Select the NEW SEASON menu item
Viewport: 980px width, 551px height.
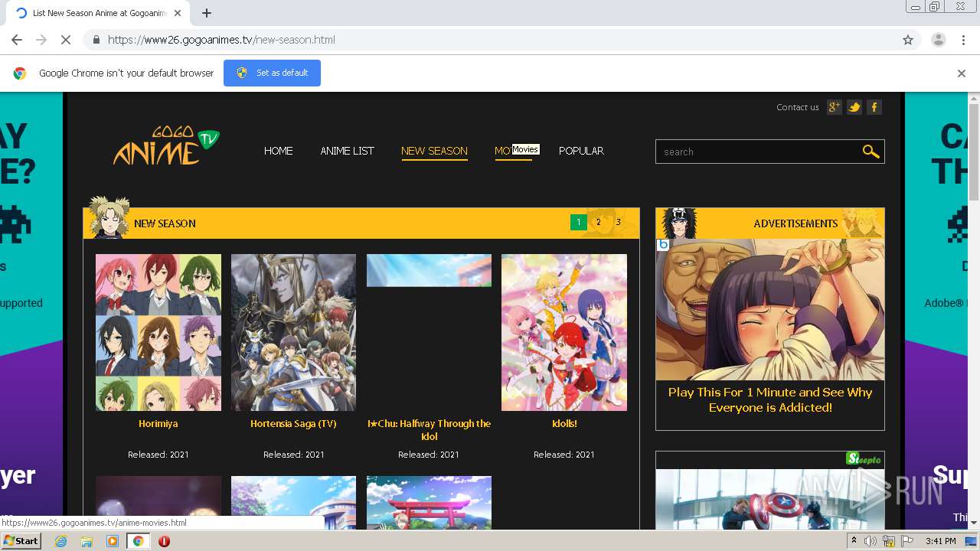pos(434,151)
